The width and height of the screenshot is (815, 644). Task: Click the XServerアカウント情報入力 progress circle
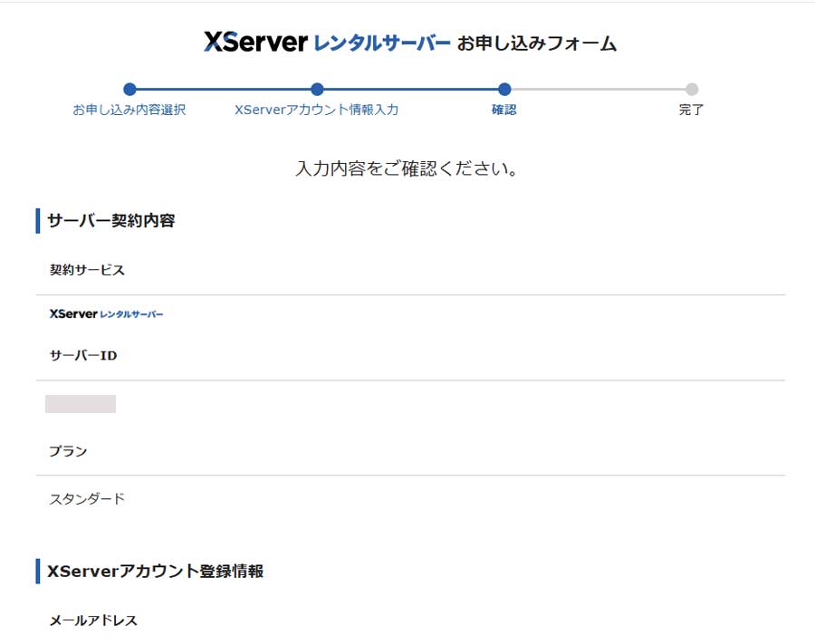(317, 90)
